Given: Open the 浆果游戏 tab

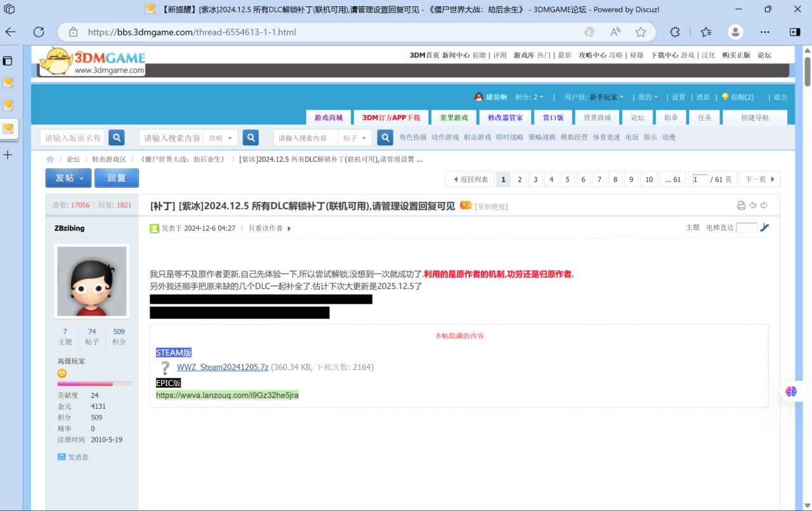Looking at the screenshot, I should 454,117.
